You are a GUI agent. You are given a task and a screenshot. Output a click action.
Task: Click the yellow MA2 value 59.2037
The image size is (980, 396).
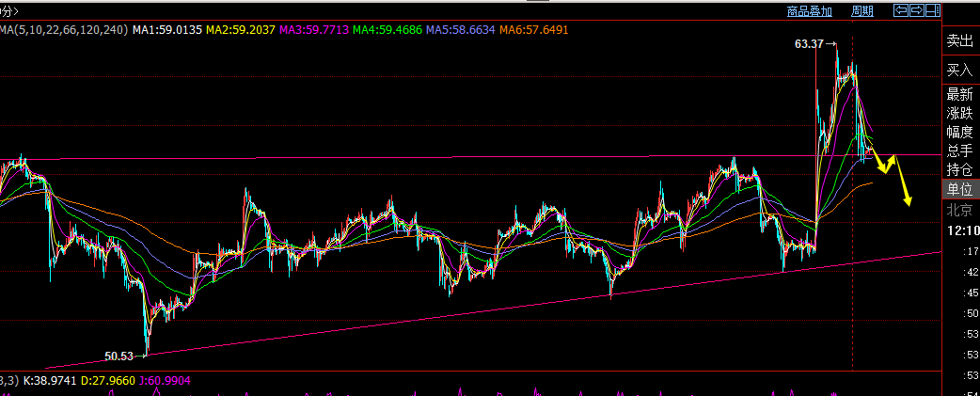241,29
